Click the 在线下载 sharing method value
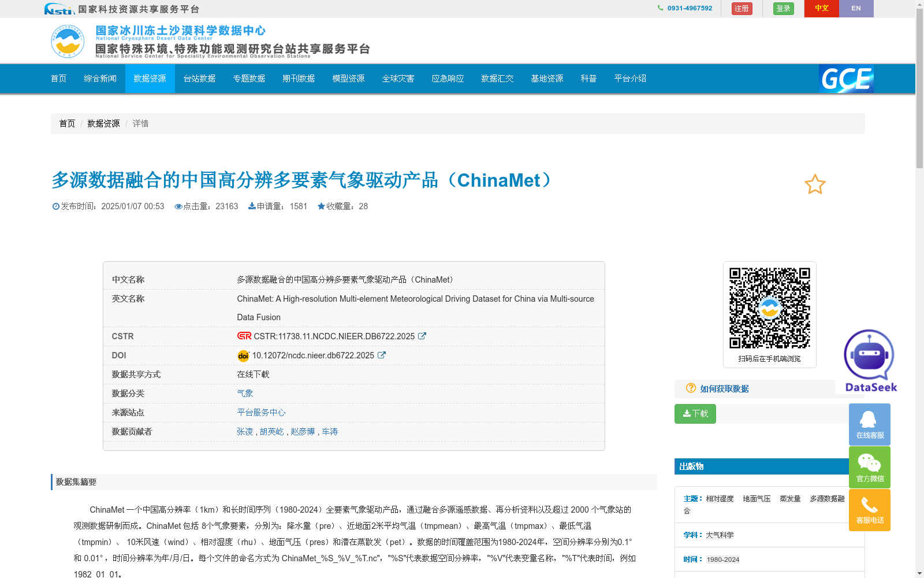 click(253, 375)
